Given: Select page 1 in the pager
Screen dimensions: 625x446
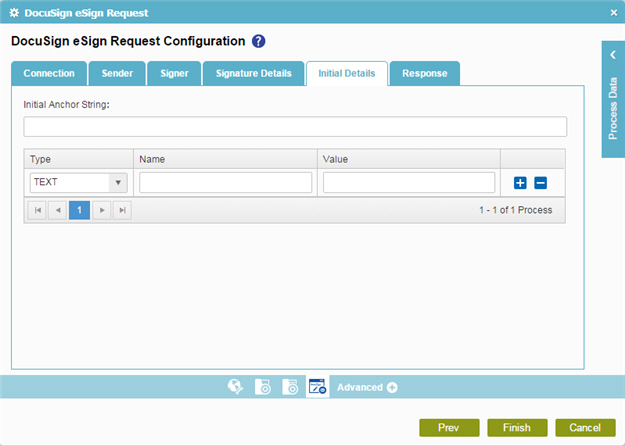Looking at the screenshot, I should pyautogui.click(x=79, y=210).
